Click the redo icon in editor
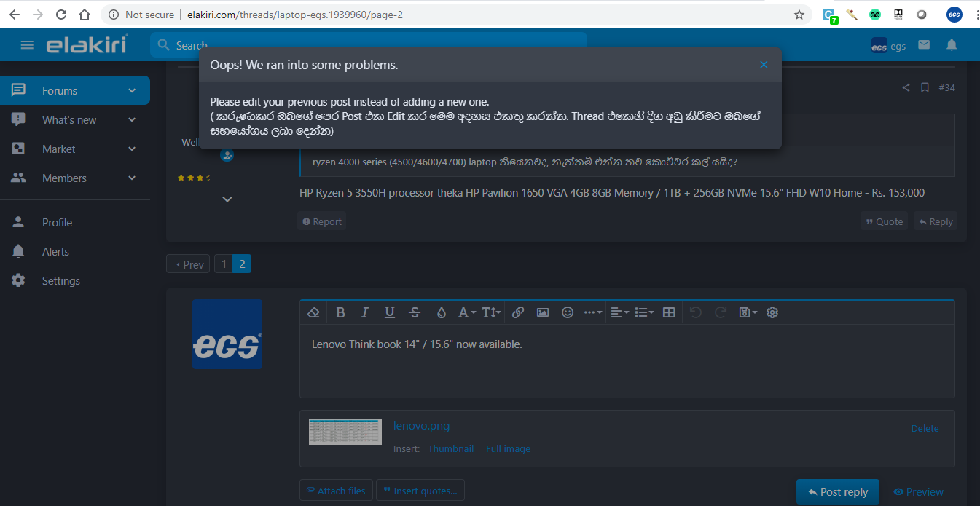980x506 pixels. click(x=721, y=312)
